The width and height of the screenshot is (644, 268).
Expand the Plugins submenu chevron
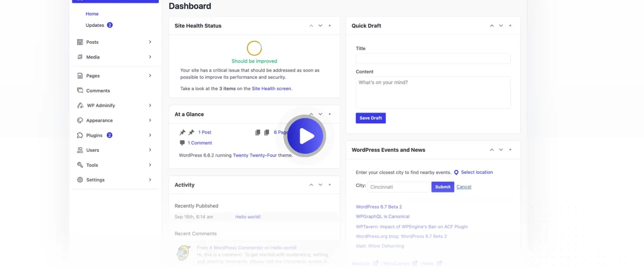click(150, 135)
